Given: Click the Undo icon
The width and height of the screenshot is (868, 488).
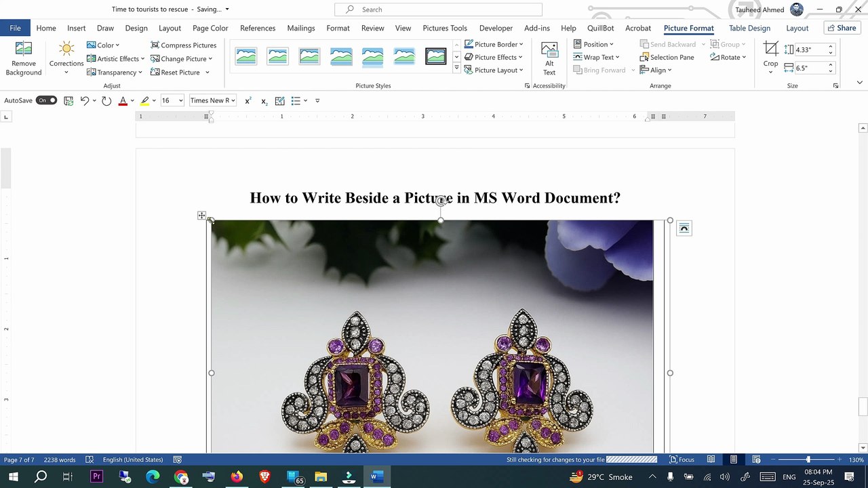Looking at the screenshot, I should coord(85,100).
